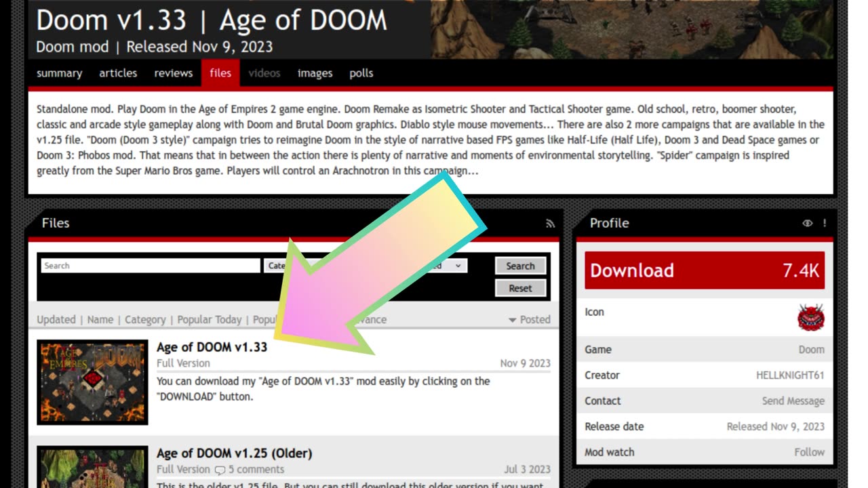868x488 pixels.
Task: Click Send Message contact link
Action: (793, 401)
